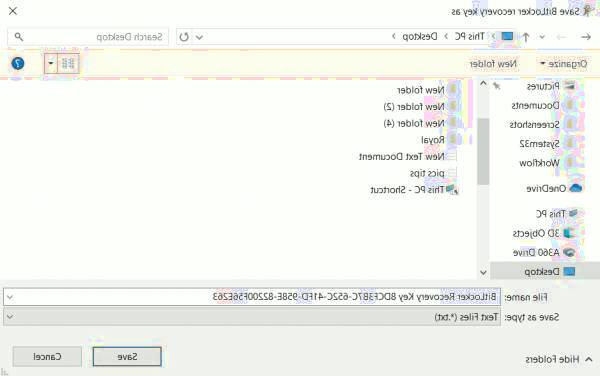
Task: Click the Save button
Action: (127, 356)
